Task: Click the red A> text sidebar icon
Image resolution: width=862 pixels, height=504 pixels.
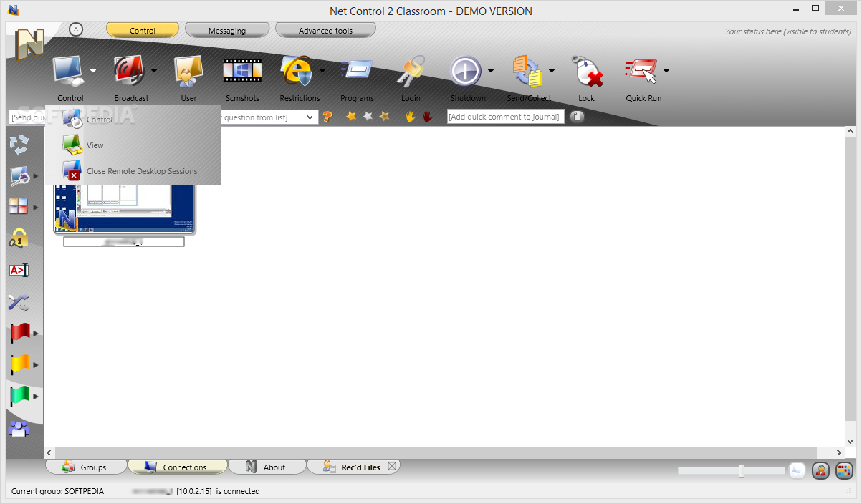Action: [19, 270]
